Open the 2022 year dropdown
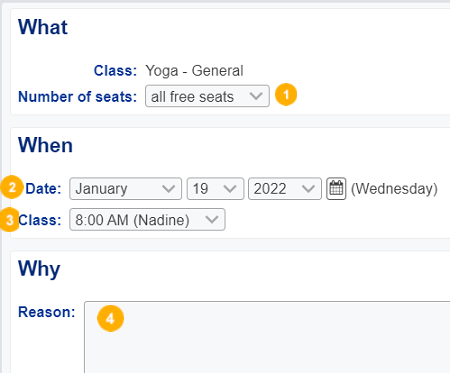Screen dimensions: 450x373 [285, 189]
